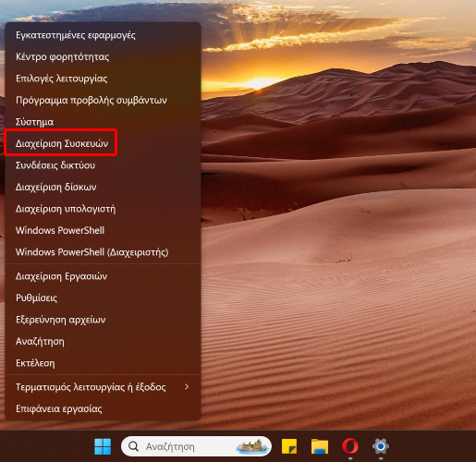Open Σύστημα menu entry
The image size is (476, 462).
click(34, 122)
